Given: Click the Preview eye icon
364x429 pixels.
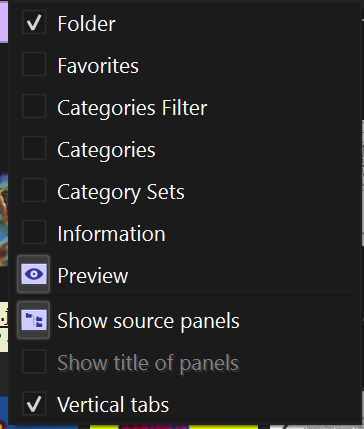Looking at the screenshot, I should [34, 274].
